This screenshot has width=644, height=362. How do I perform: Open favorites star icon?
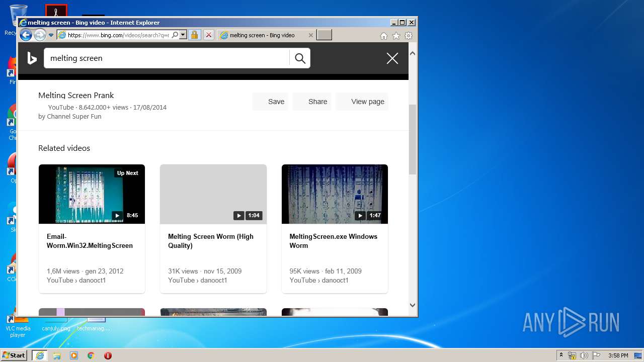tap(396, 36)
